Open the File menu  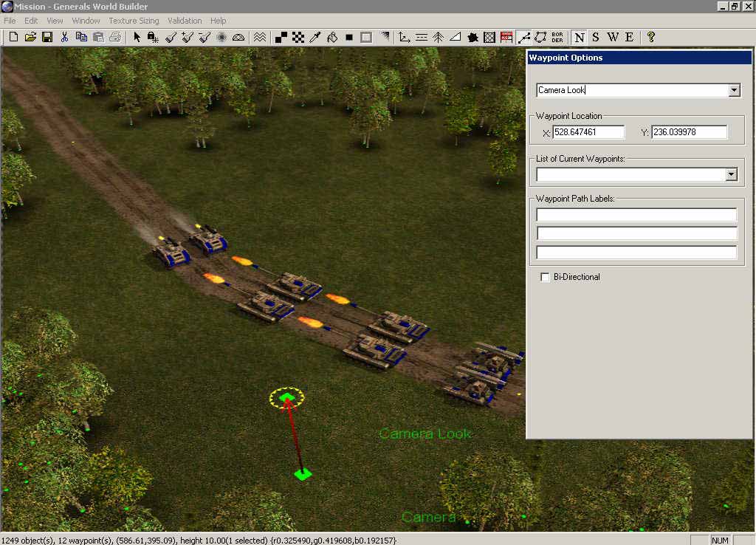pyautogui.click(x=10, y=21)
